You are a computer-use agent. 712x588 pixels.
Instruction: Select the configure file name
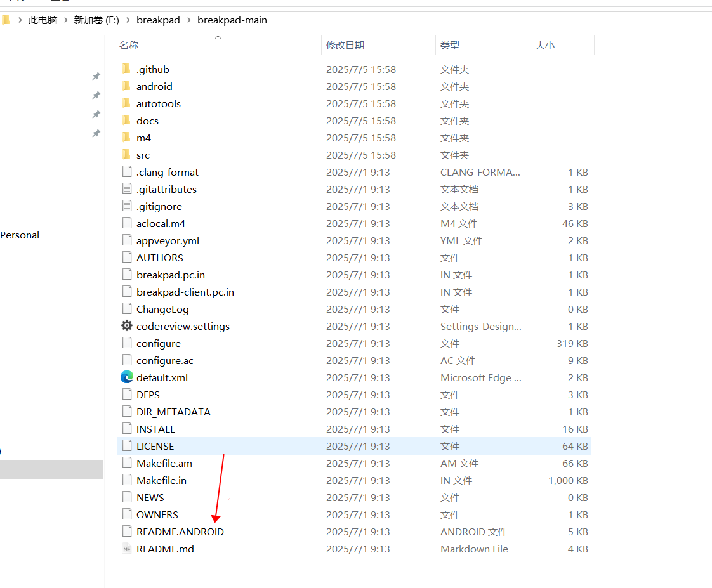[x=159, y=343]
